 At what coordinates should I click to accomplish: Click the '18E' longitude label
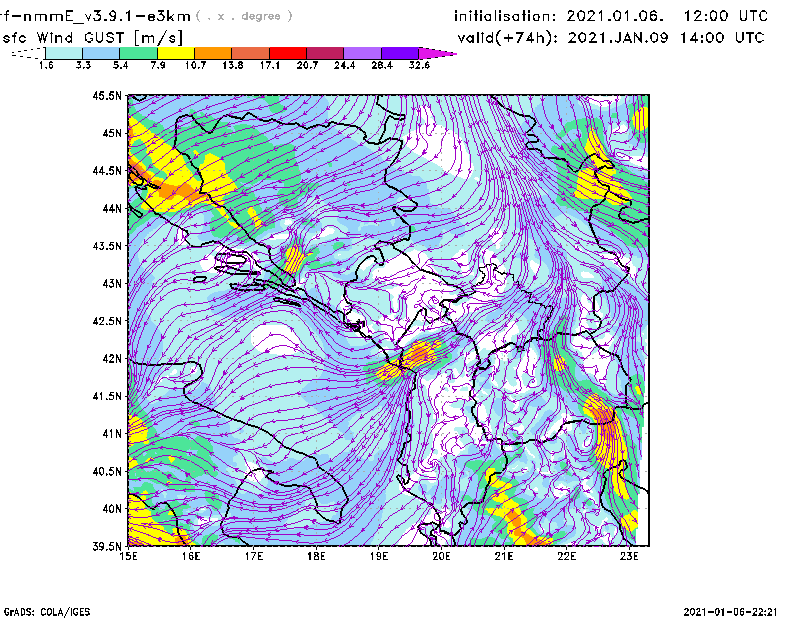coord(316,556)
